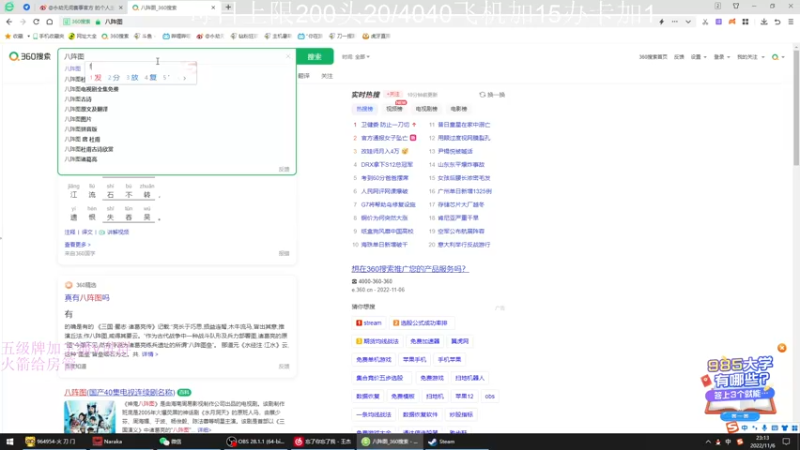Show hidden system tray icons

(708, 442)
